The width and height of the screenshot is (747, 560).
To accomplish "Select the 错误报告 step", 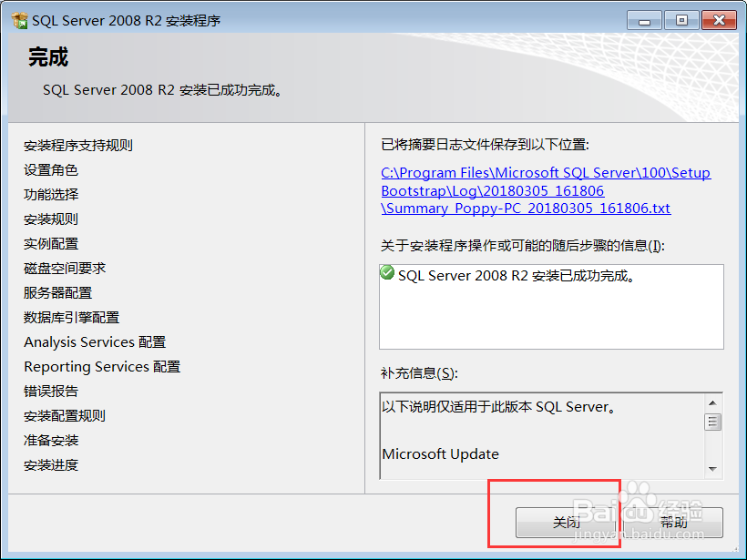I will tap(51, 392).
